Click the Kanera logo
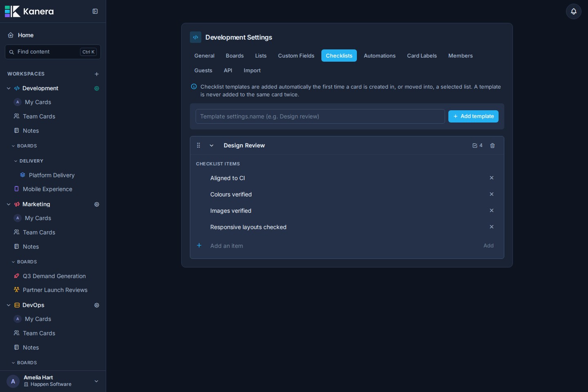The height and width of the screenshot is (392, 588). tap(29, 11)
